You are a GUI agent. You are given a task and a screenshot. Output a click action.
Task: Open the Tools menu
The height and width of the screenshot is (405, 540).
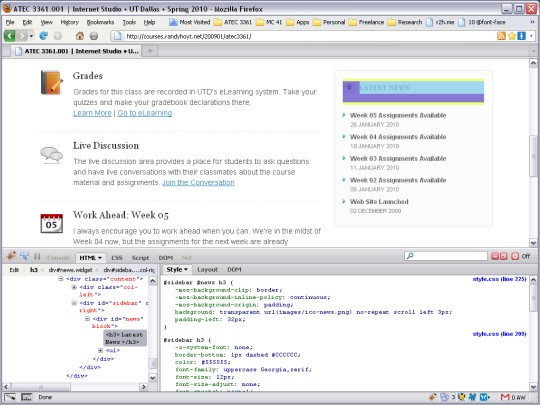tap(129, 22)
